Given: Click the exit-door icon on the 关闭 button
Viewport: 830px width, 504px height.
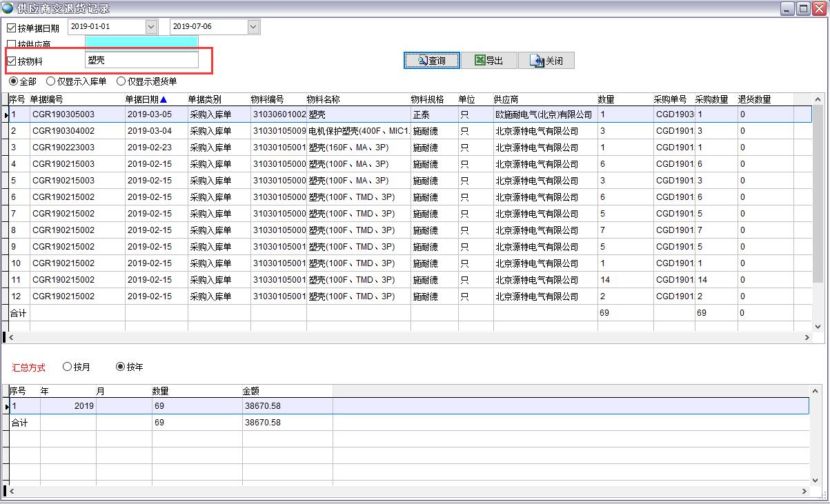Looking at the screenshot, I should [537, 60].
